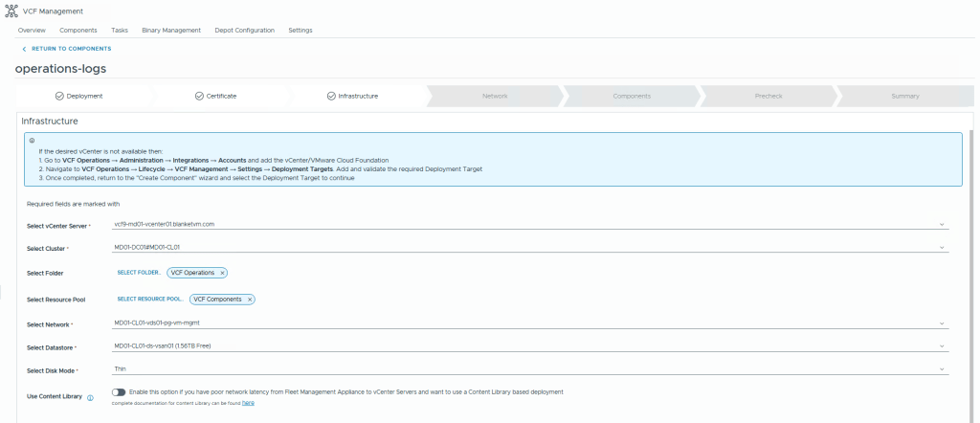Open the Select Network dropdown
This screenshot has width=980, height=423.
(x=942, y=323)
